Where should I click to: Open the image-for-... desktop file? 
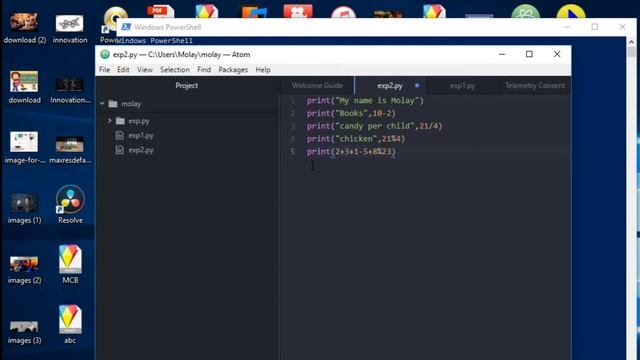[x=24, y=147]
